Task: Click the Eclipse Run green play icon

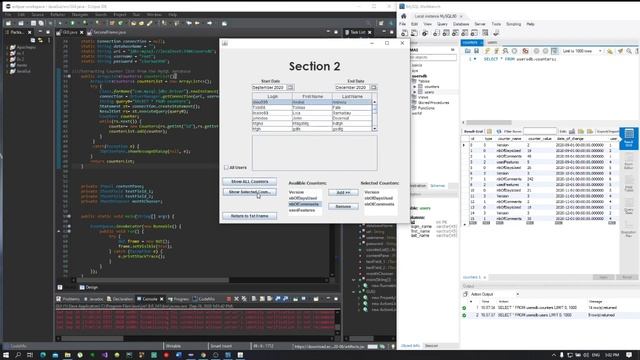Action: [x=73, y=23]
